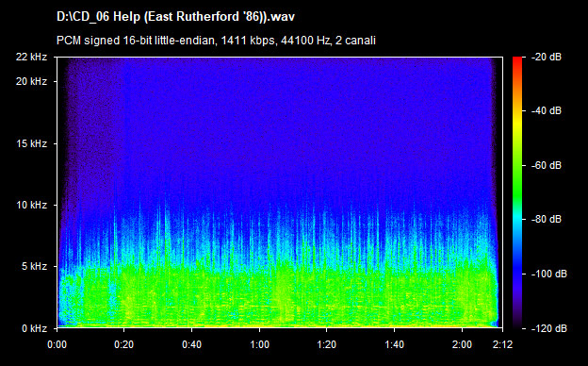Click the 15 kHz frequency axis label
588x366 pixels.
coord(31,143)
